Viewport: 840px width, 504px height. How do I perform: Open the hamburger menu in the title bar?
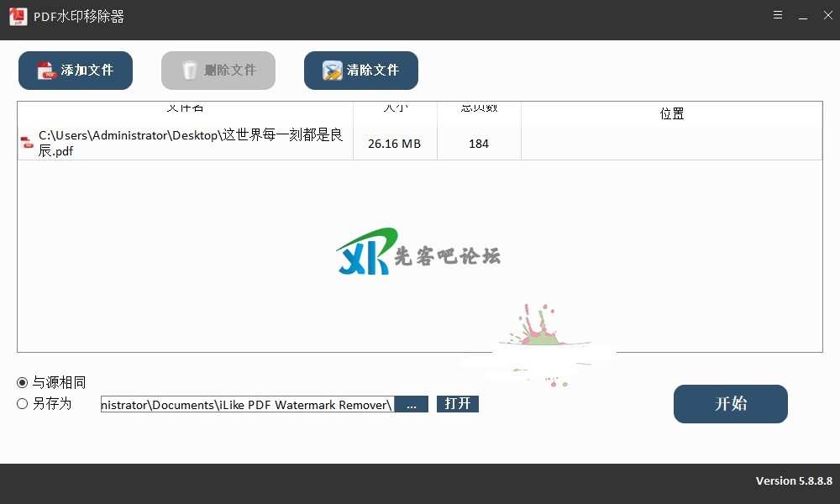[x=778, y=16]
